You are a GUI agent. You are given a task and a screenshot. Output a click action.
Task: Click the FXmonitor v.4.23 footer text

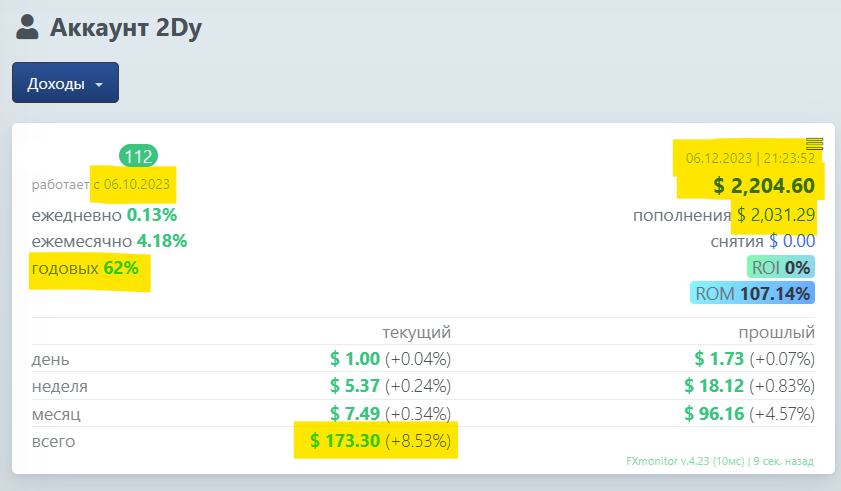[675, 461]
